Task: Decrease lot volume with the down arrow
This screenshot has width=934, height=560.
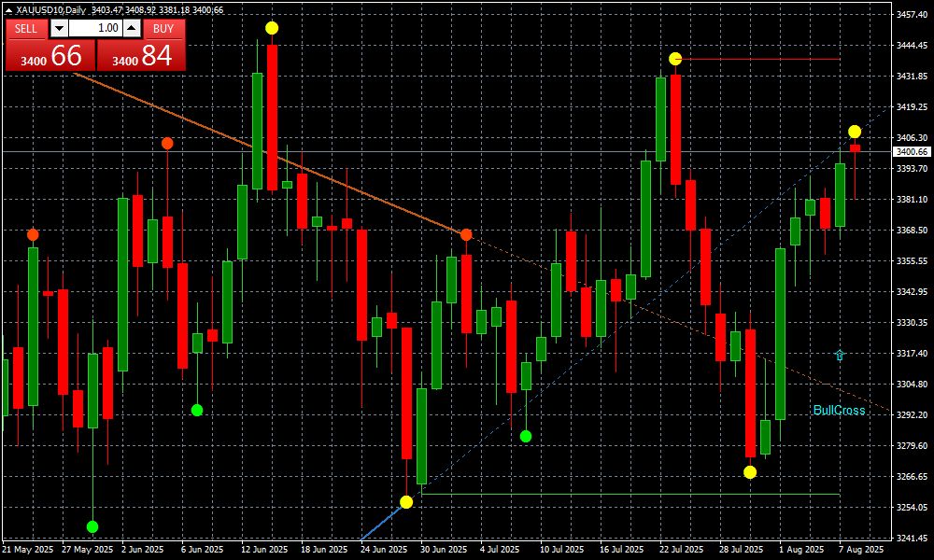Action: coord(58,28)
